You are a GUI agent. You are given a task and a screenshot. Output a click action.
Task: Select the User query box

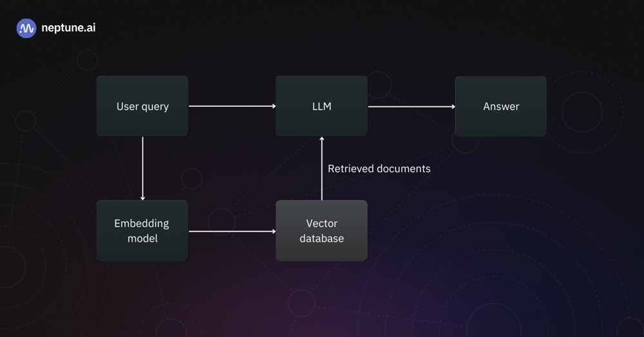click(x=142, y=106)
